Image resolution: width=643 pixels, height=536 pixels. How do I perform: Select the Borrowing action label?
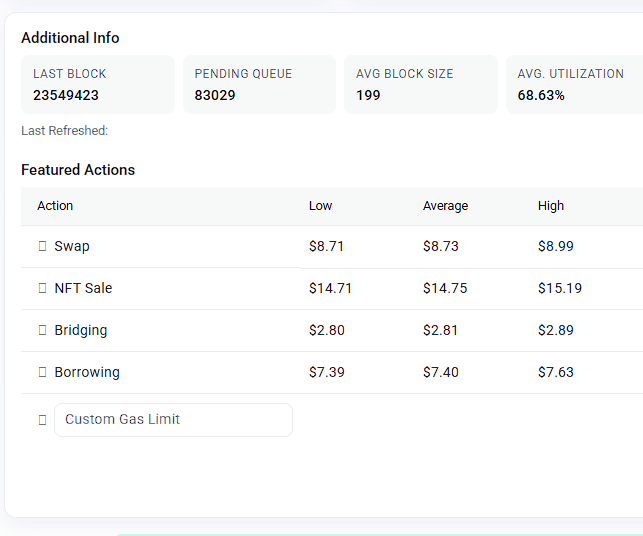(87, 372)
